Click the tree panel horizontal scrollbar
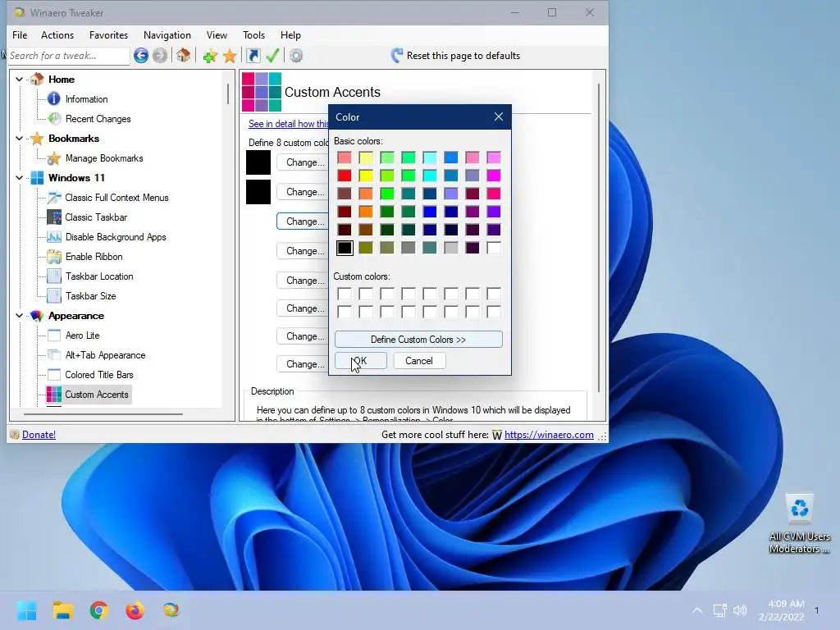Viewport: 840px width, 630px height. [103, 414]
